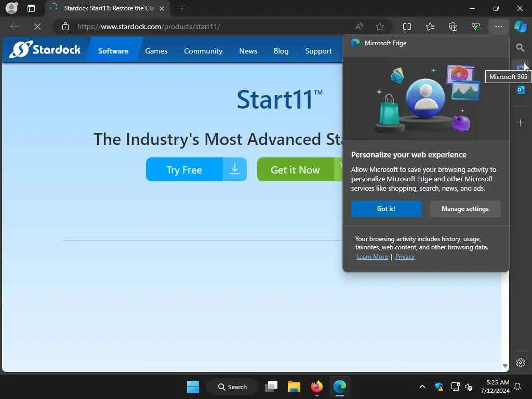The width and height of the screenshot is (532, 399).
Task: Click the taskbar Search box
Action: [x=232, y=387]
